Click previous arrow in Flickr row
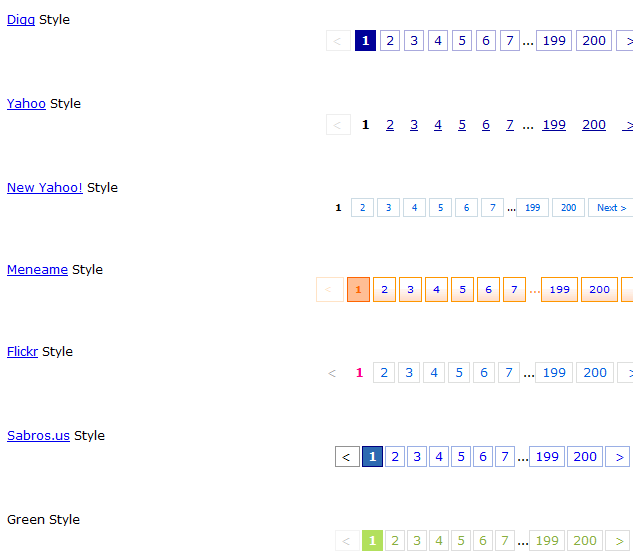 point(332,373)
